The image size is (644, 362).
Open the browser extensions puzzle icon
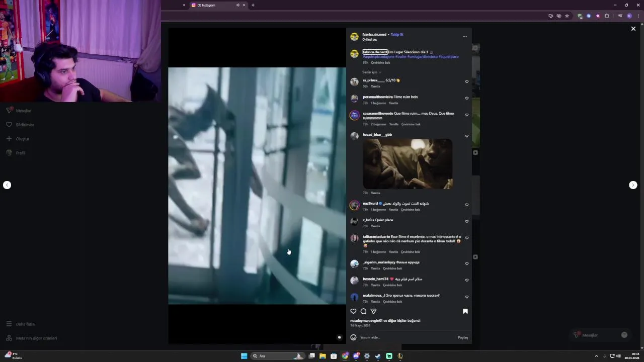coord(607,16)
